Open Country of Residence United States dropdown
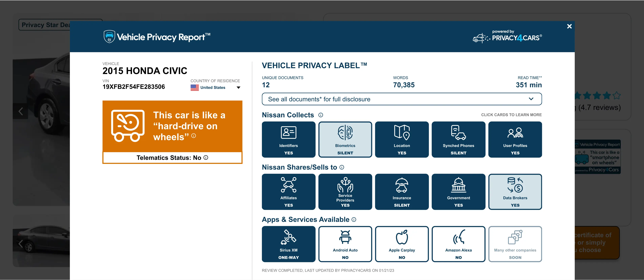Viewport: 644px width, 280px height. tap(215, 88)
